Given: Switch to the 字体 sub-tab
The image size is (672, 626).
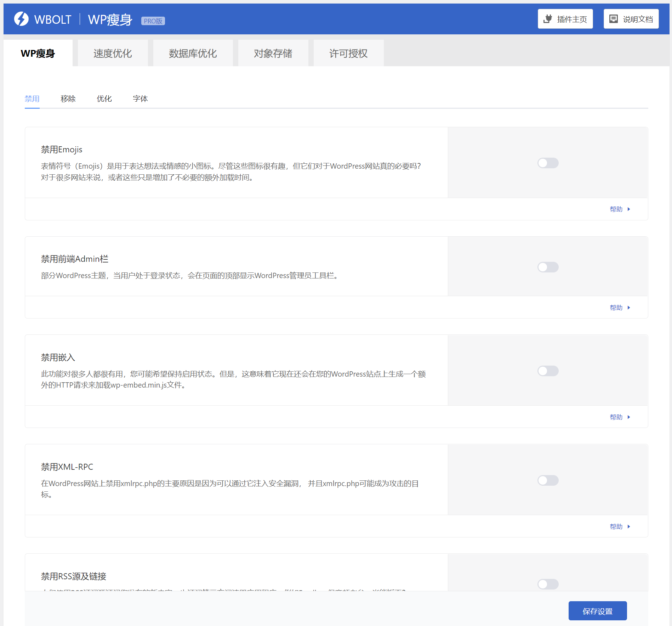Looking at the screenshot, I should (140, 99).
